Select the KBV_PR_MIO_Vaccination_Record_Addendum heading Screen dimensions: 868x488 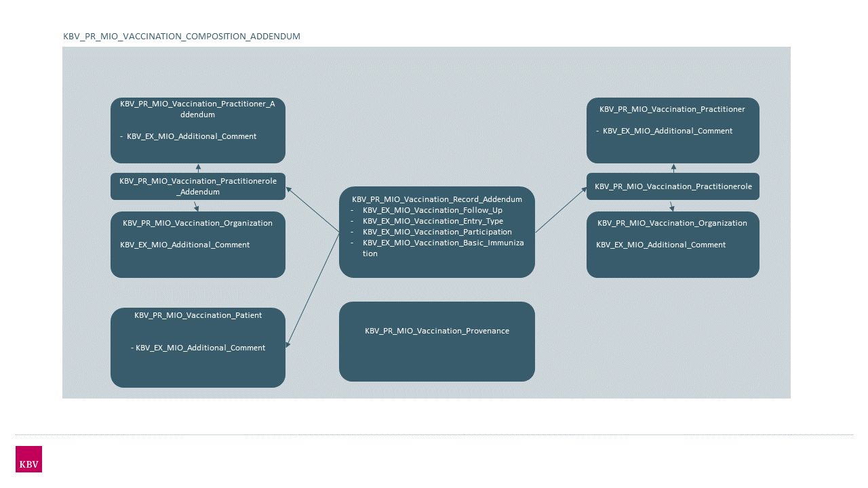click(437, 199)
